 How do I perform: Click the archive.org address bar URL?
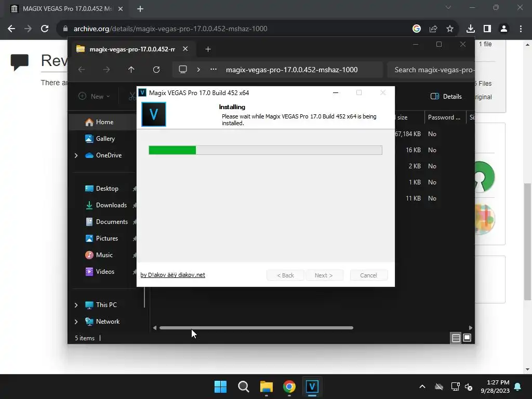[170, 29]
